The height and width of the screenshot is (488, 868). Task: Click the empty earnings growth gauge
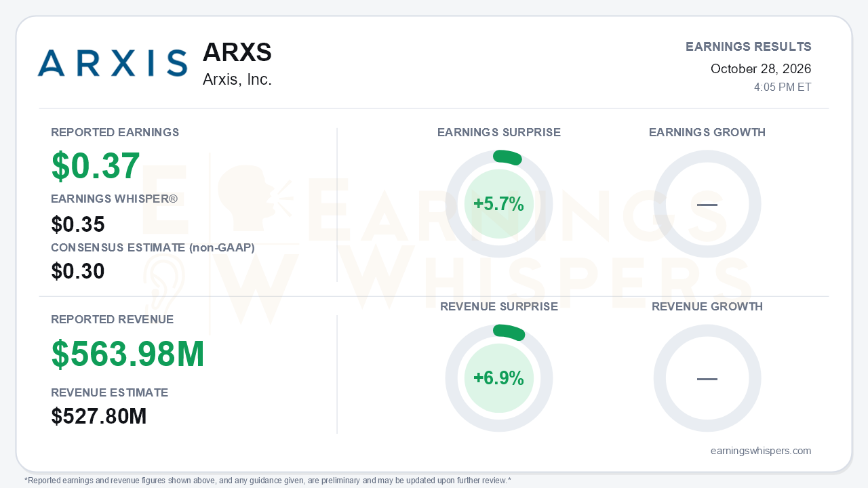coord(707,204)
